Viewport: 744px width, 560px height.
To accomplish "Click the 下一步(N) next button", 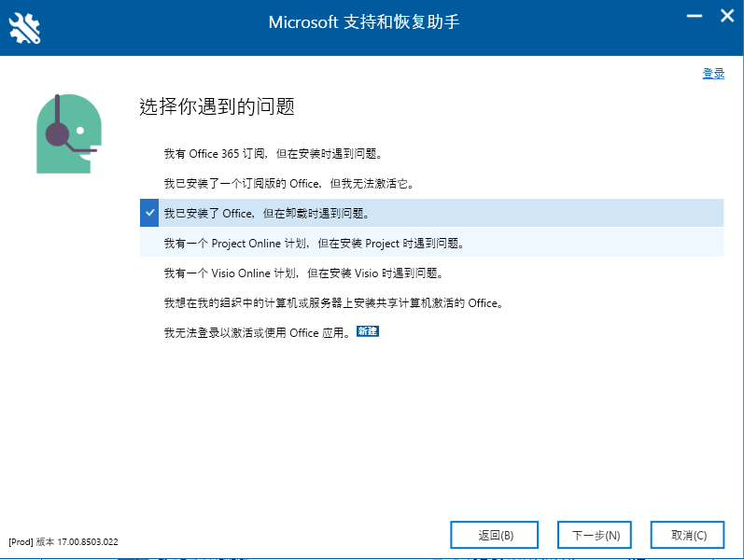I will [x=595, y=536].
